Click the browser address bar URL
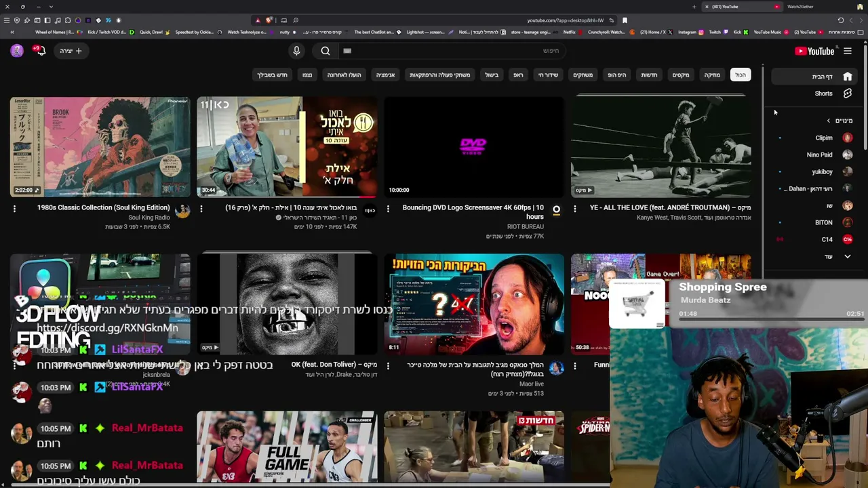 point(565,20)
